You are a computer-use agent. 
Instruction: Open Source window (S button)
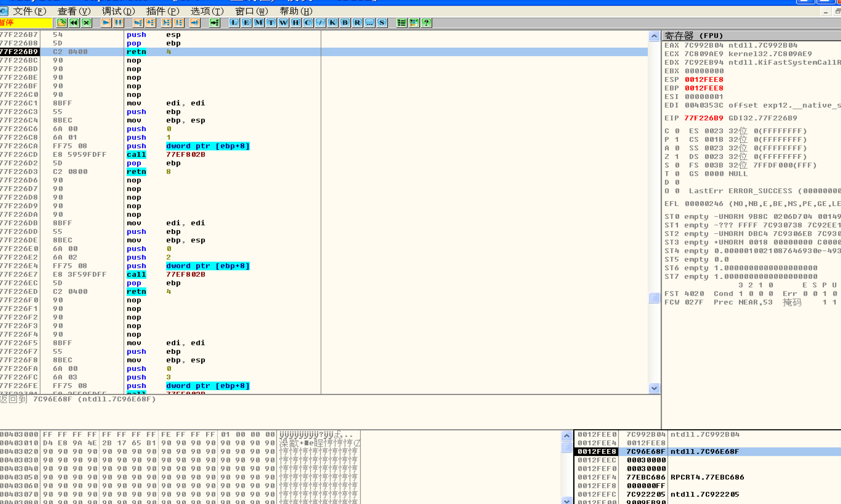point(382,23)
